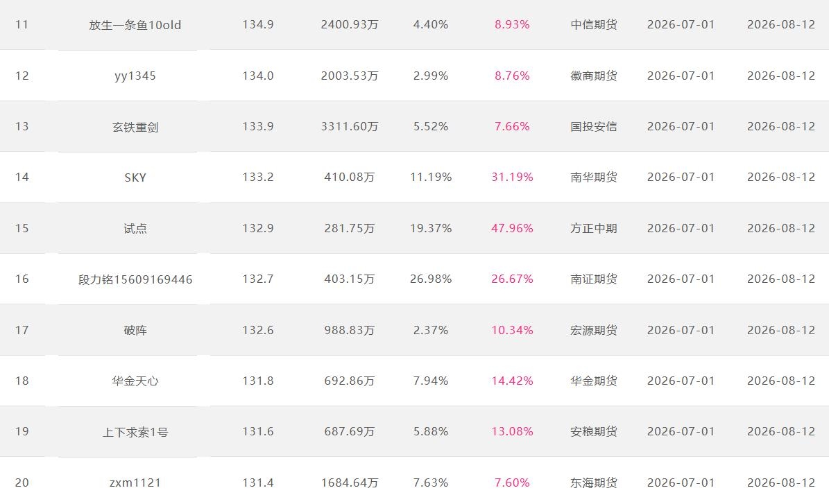Image resolution: width=829 pixels, height=504 pixels.
Task: Open the 华金天心 account link
Action: pos(135,381)
